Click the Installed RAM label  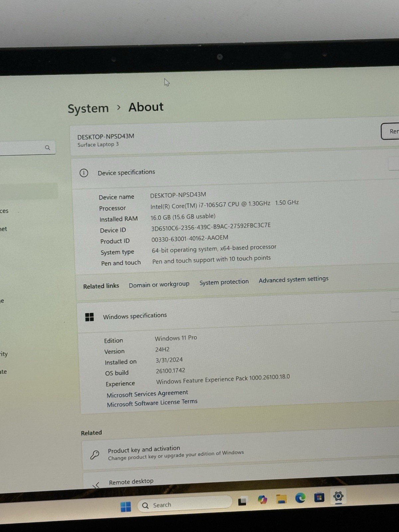(118, 219)
